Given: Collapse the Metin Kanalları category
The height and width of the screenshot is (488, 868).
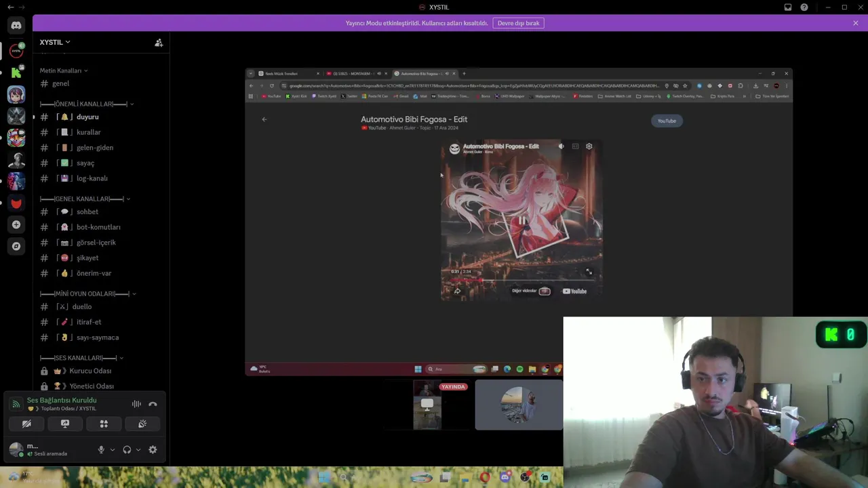Looking at the screenshot, I should coord(64,70).
